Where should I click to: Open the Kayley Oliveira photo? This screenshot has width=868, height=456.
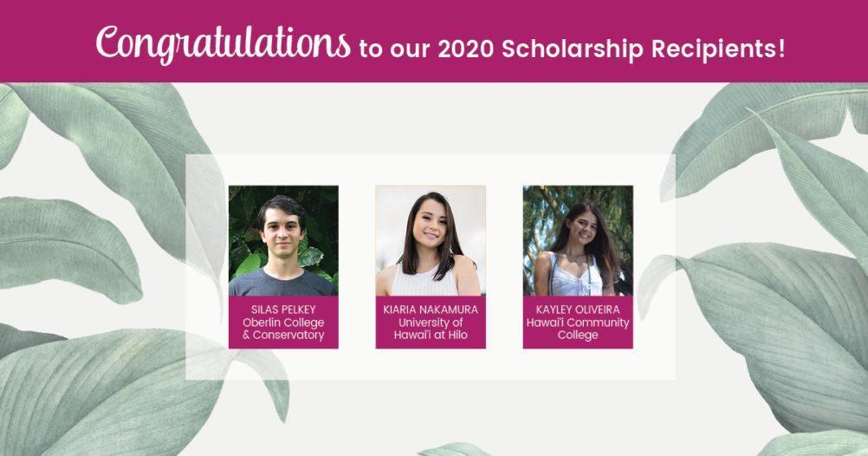tap(578, 240)
